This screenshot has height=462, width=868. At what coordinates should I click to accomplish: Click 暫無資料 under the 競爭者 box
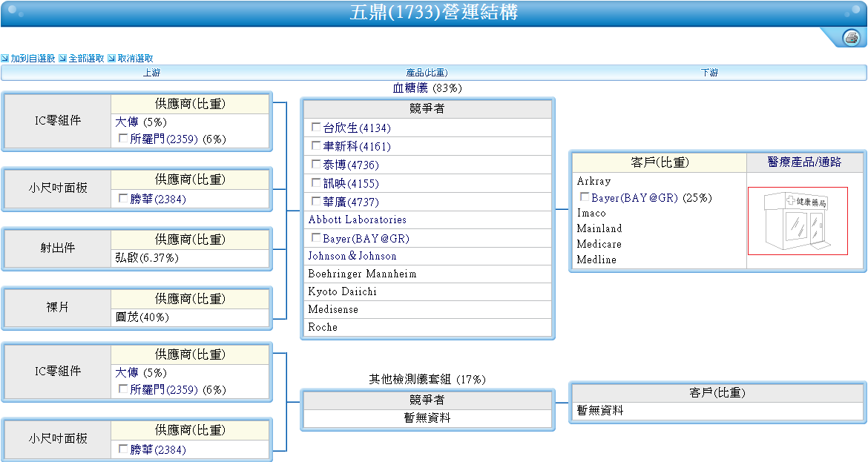point(427,418)
